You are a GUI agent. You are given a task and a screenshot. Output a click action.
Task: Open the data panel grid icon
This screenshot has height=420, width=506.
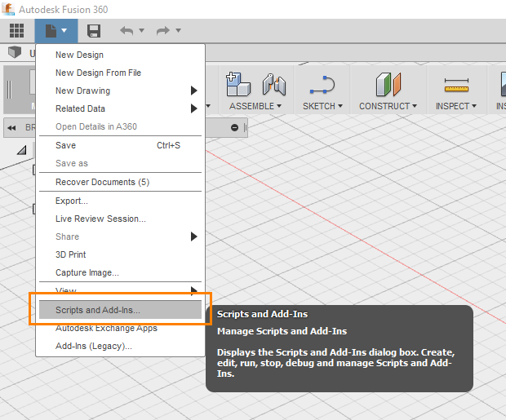[16, 31]
